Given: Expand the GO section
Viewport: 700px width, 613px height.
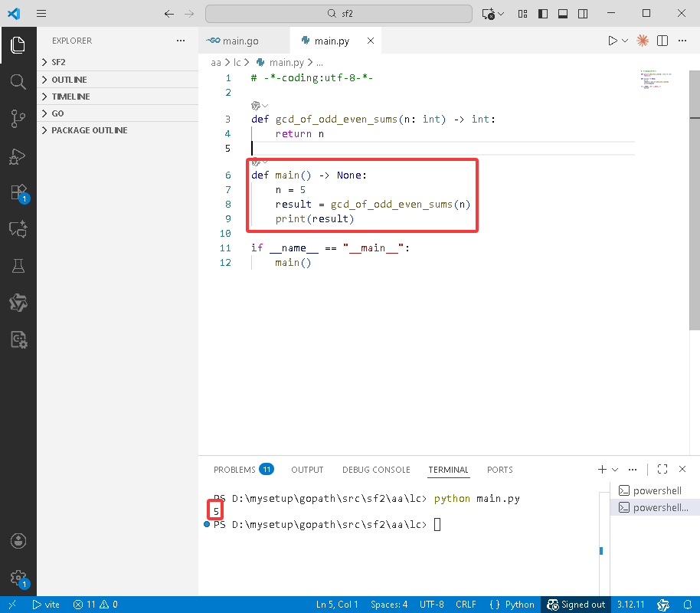Looking at the screenshot, I should (118, 113).
